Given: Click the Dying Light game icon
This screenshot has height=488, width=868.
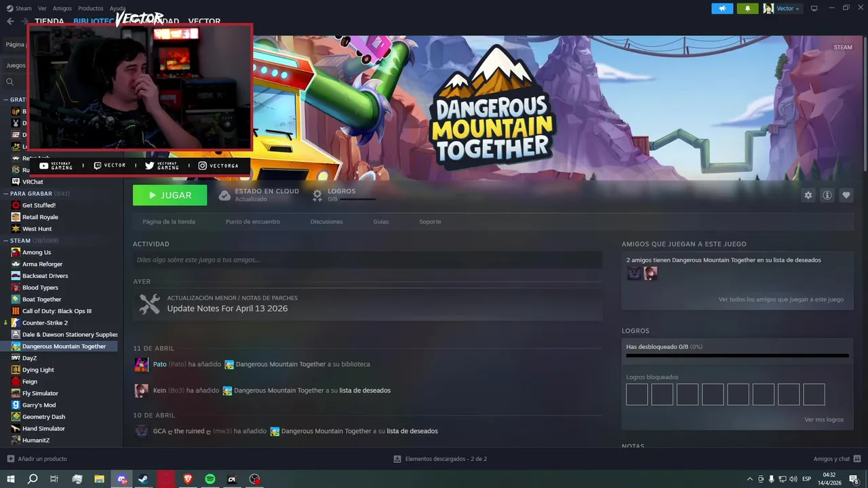Looking at the screenshot, I should 16,370.
